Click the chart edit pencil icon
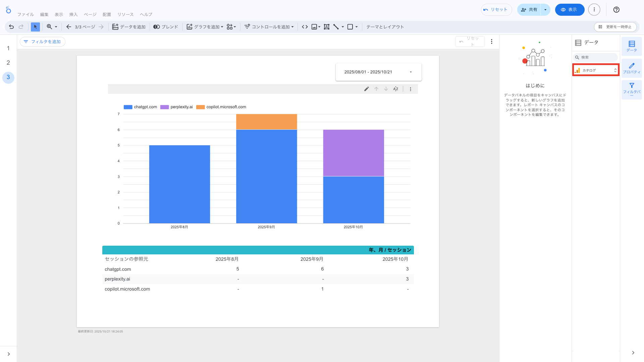This screenshot has height=362, width=644. 367,89
